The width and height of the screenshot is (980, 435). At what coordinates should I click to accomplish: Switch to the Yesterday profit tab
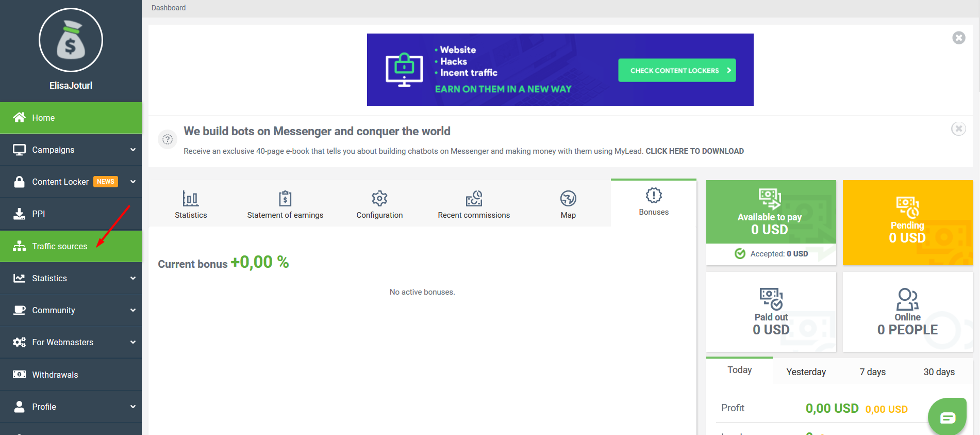coord(806,372)
